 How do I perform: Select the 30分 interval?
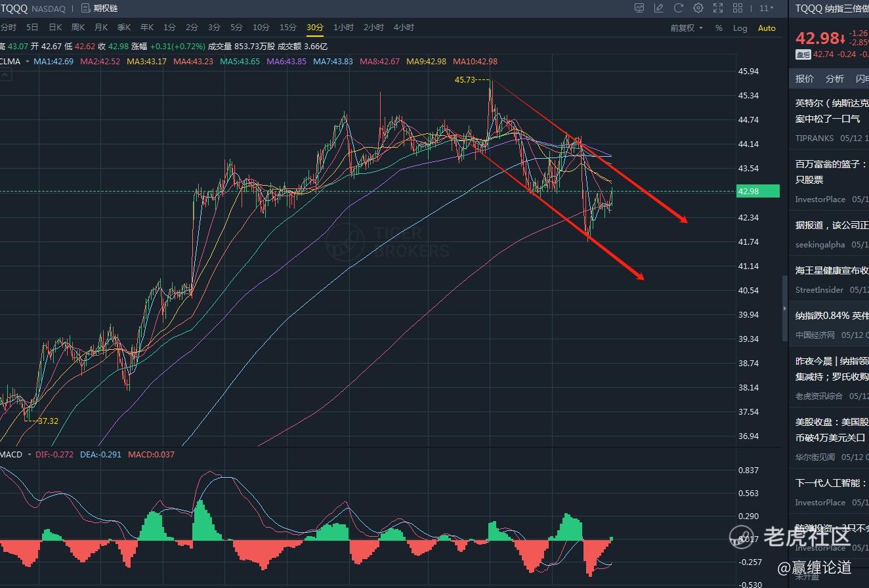tap(315, 28)
